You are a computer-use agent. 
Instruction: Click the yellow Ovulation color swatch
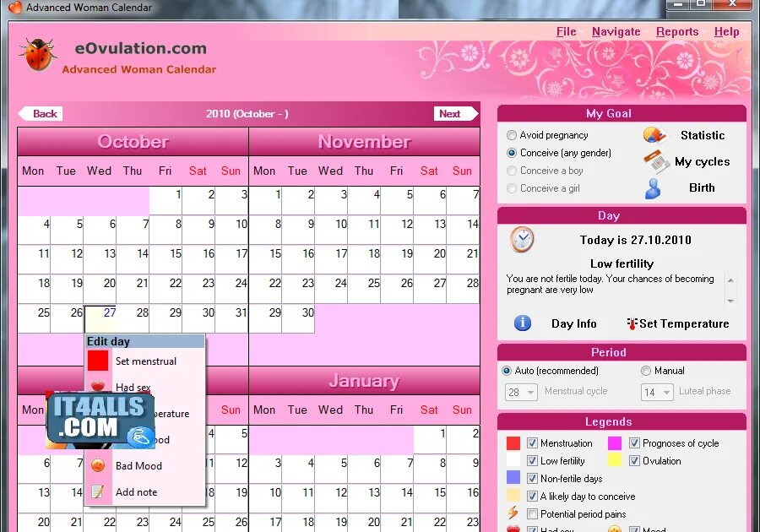coord(615,460)
